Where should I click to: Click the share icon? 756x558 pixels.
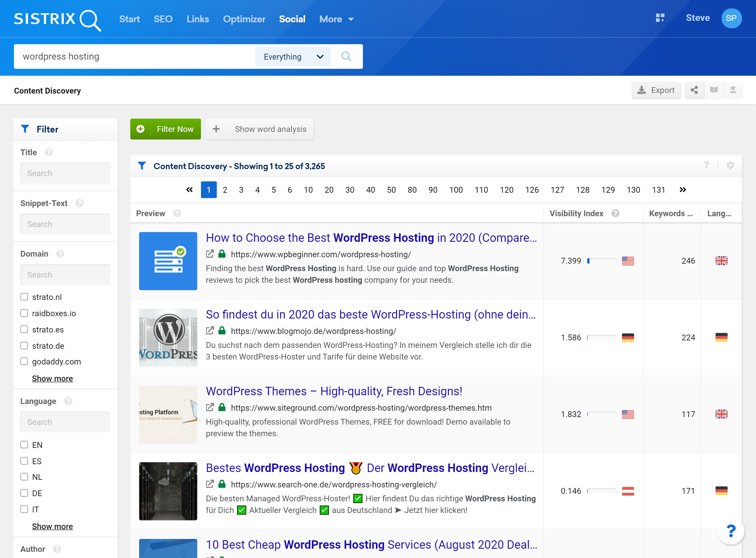tap(694, 90)
